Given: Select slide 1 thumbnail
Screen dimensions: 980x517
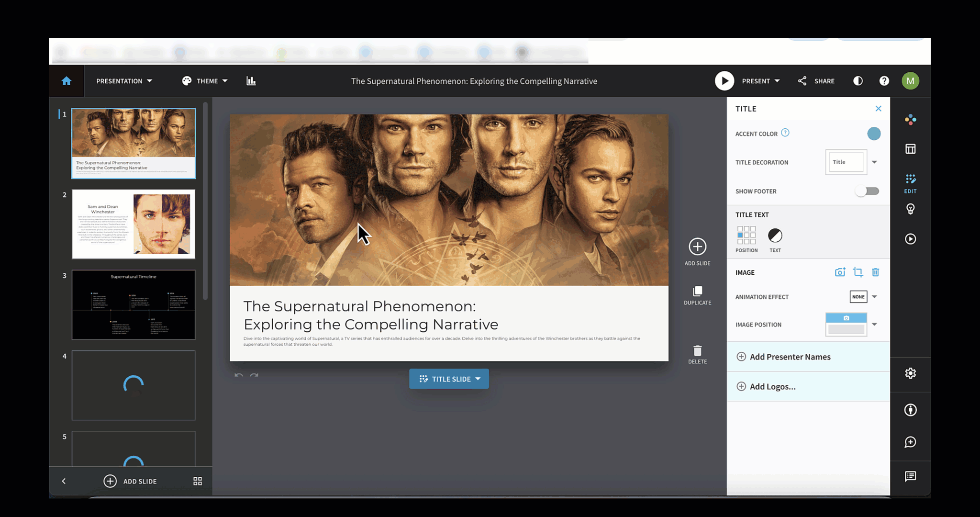Looking at the screenshot, I should tap(134, 143).
